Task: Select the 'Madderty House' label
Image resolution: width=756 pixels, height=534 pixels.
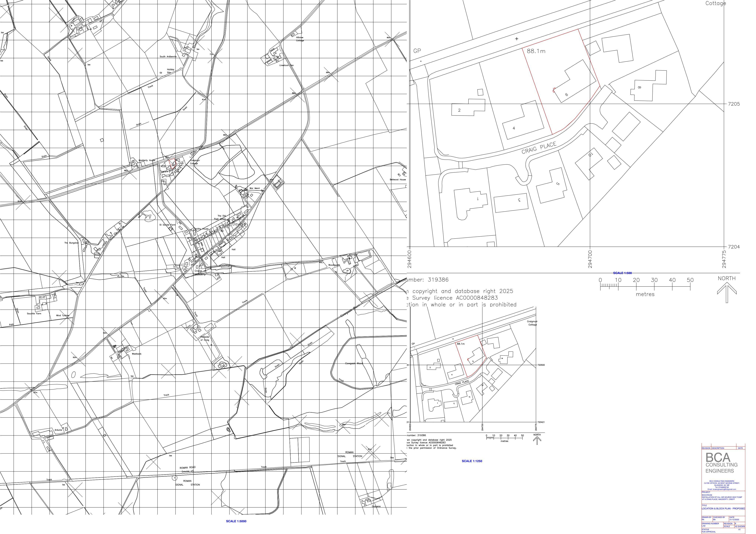Action: pos(147,160)
